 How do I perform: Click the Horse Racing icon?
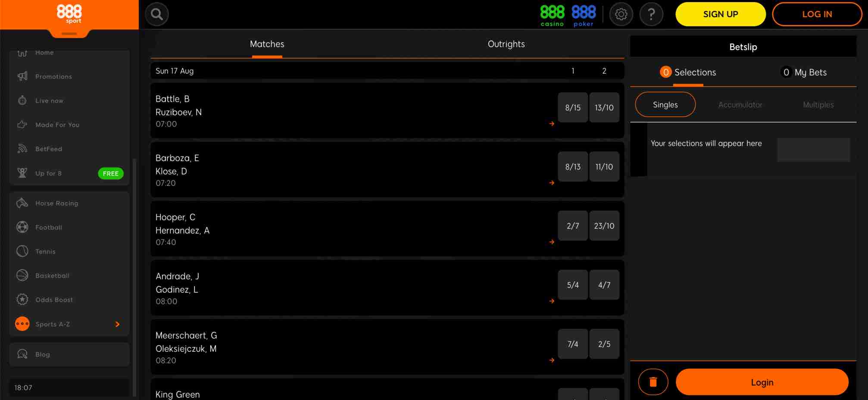tap(22, 203)
